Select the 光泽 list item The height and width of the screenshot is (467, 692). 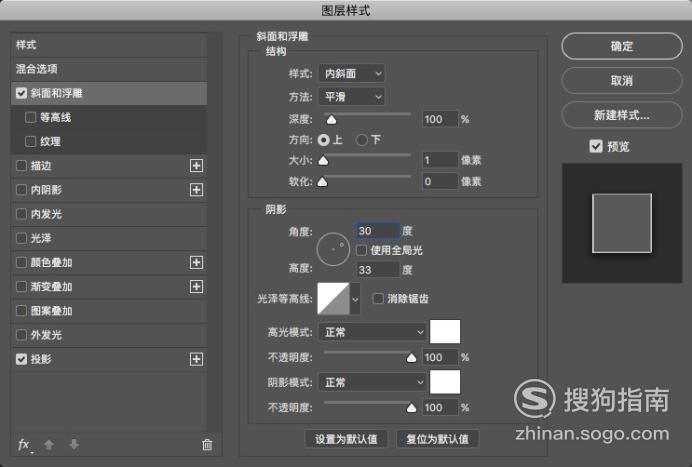pos(109,238)
